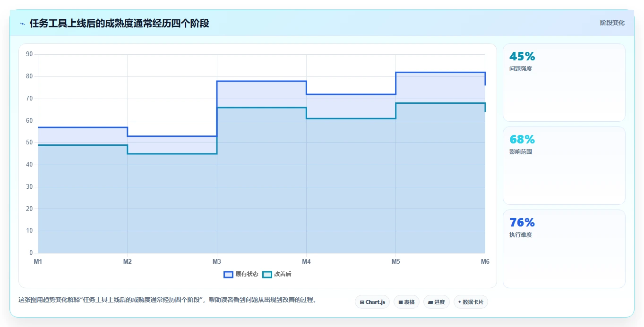Click the M6 axis label
The height and width of the screenshot is (327, 644).
485,261
